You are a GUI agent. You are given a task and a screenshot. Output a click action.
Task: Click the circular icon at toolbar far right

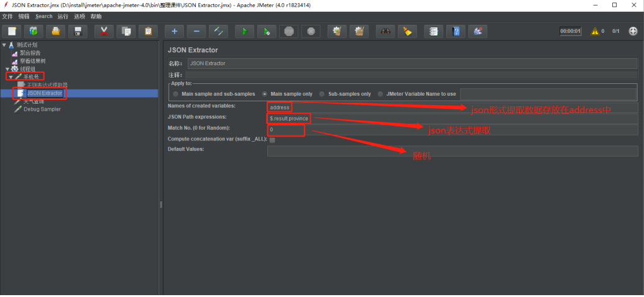pyautogui.click(x=633, y=31)
